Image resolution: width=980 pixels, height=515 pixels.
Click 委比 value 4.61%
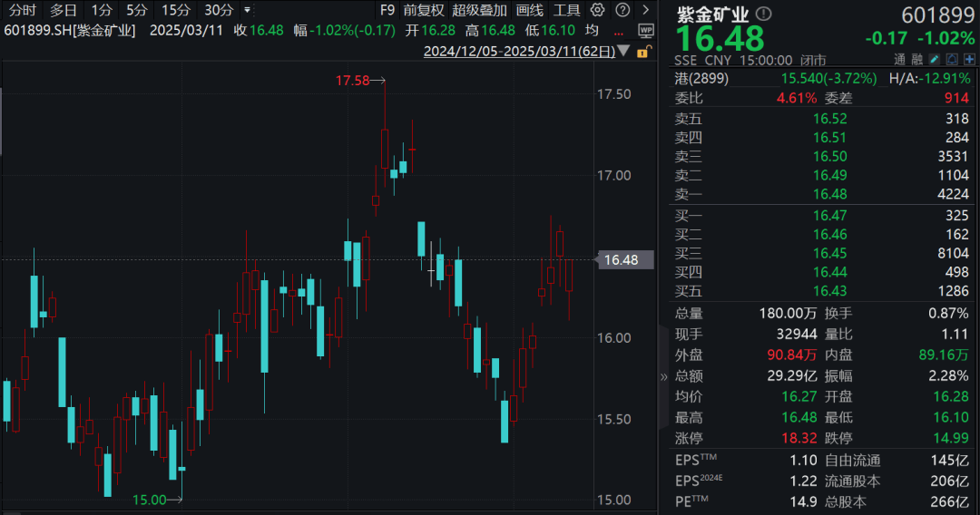tap(797, 98)
